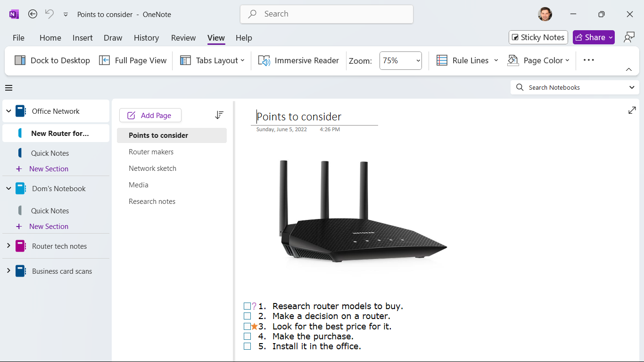Image resolution: width=644 pixels, height=362 pixels.
Task: Tick the 'Install it in the office' checkbox
Action: [x=247, y=346]
